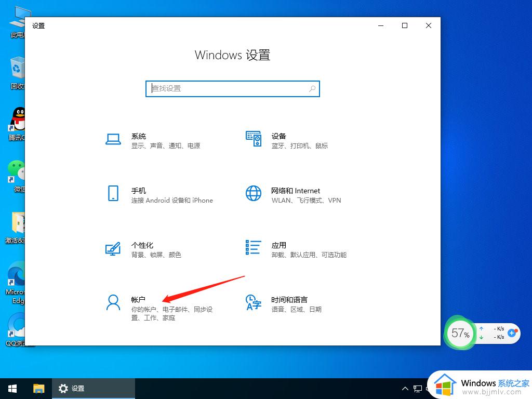
Task: Open the 应用 settings title
Action: click(279, 245)
